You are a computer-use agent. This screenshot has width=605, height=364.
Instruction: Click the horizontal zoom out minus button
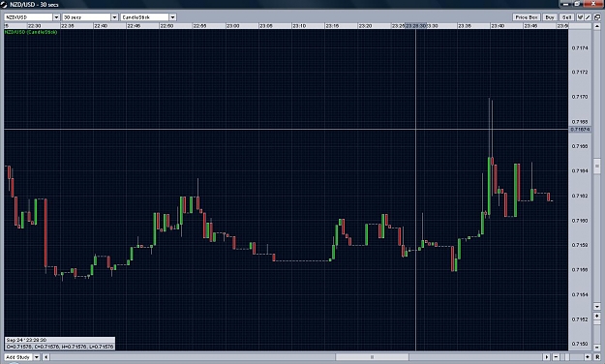pyautogui.click(x=556, y=357)
